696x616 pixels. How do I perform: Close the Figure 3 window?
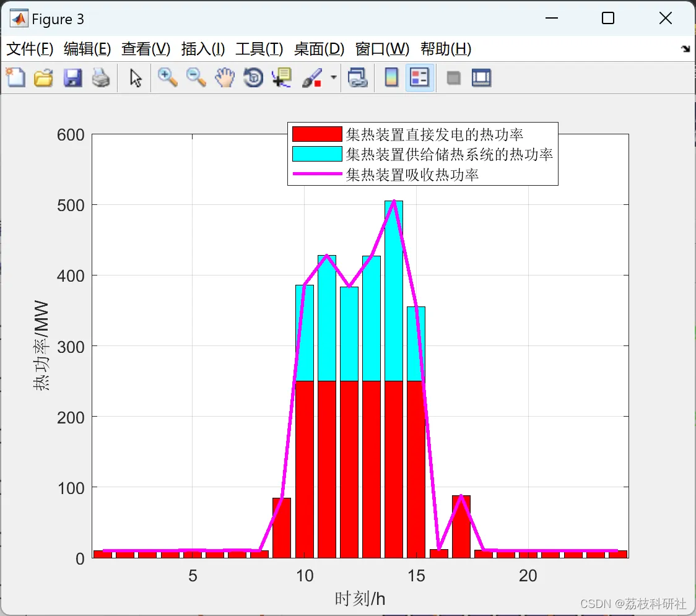(666, 18)
